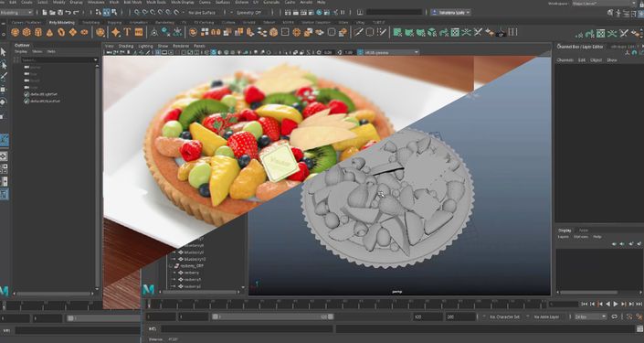The width and height of the screenshot is (644, 343).
Task: Activate the Select tool arrow in toolbox
Action: tap(4, 52)
